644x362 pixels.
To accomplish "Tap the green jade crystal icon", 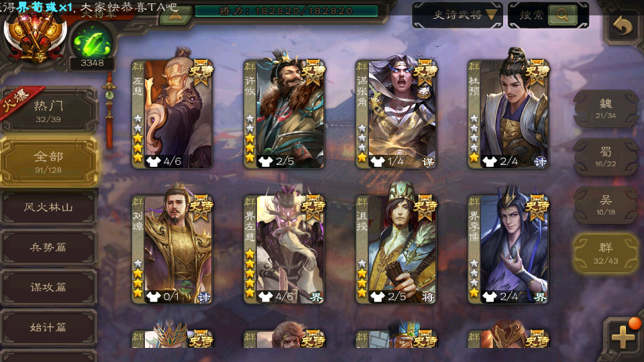I will point(93,43).
